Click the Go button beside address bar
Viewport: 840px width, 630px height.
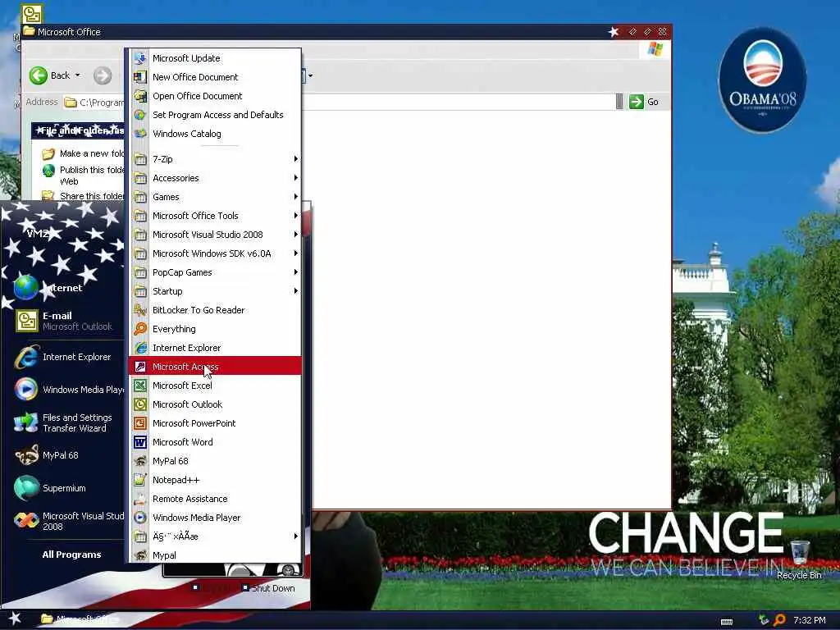click(x=645, y=102)
